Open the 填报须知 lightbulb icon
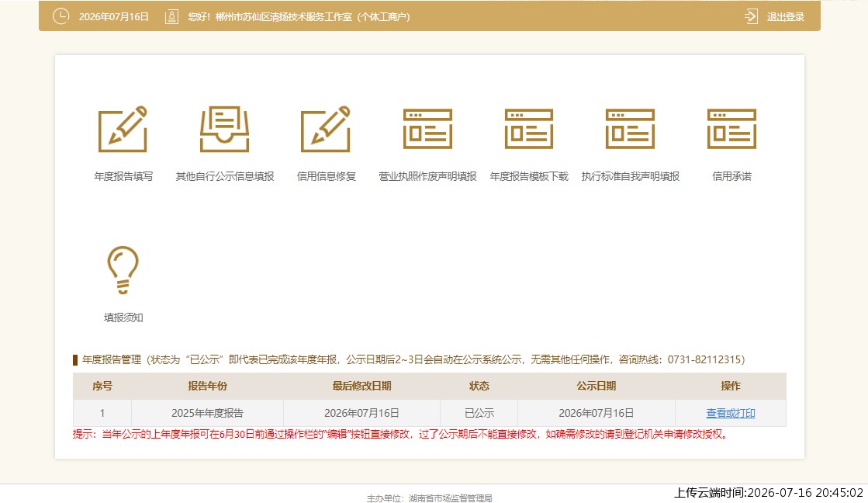868x503 pixels. tap(123, 270)
